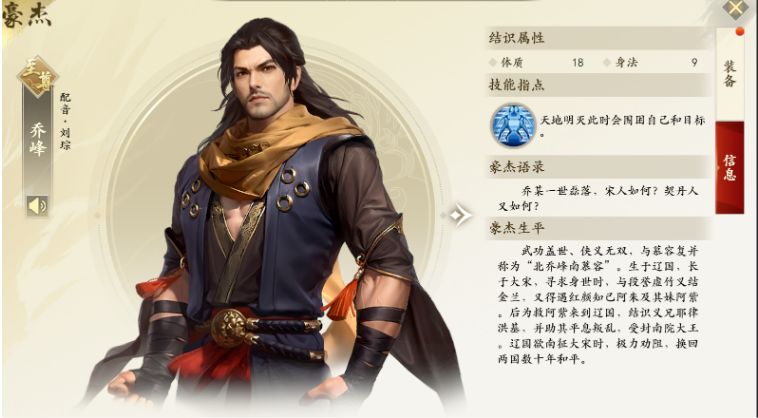The width and height of the screenshot is (758, 418).
Task: Click the 至尊 rank badge
Action: click(38, 76)
